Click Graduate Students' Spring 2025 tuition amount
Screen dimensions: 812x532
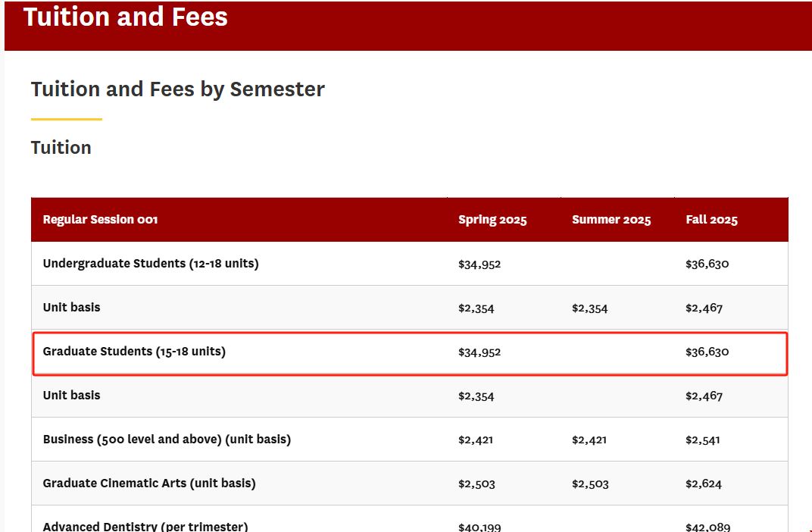479,352
